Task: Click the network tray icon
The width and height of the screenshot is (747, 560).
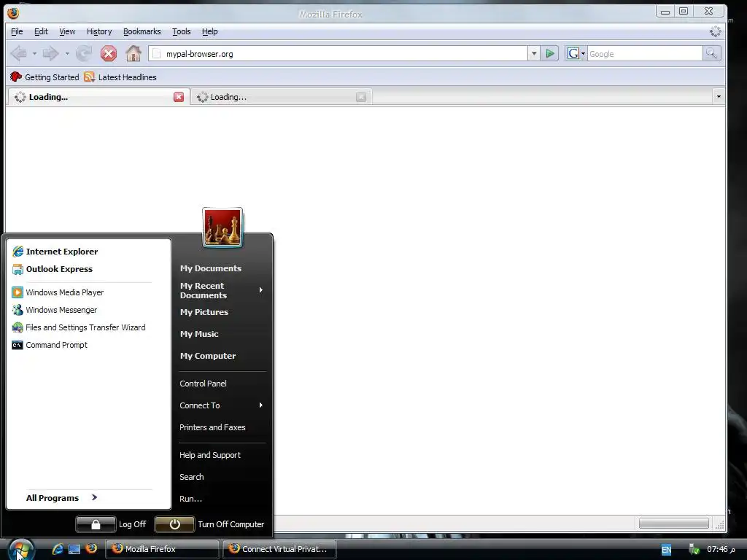Action: click(694, 550)
